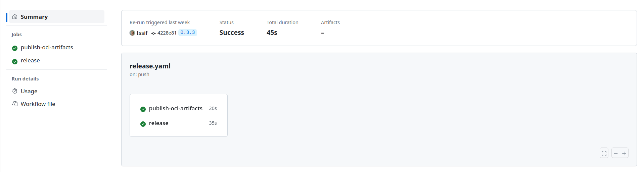Open commit 4228e81
This screenshot has height=172, width=644.
coord(167,33)
